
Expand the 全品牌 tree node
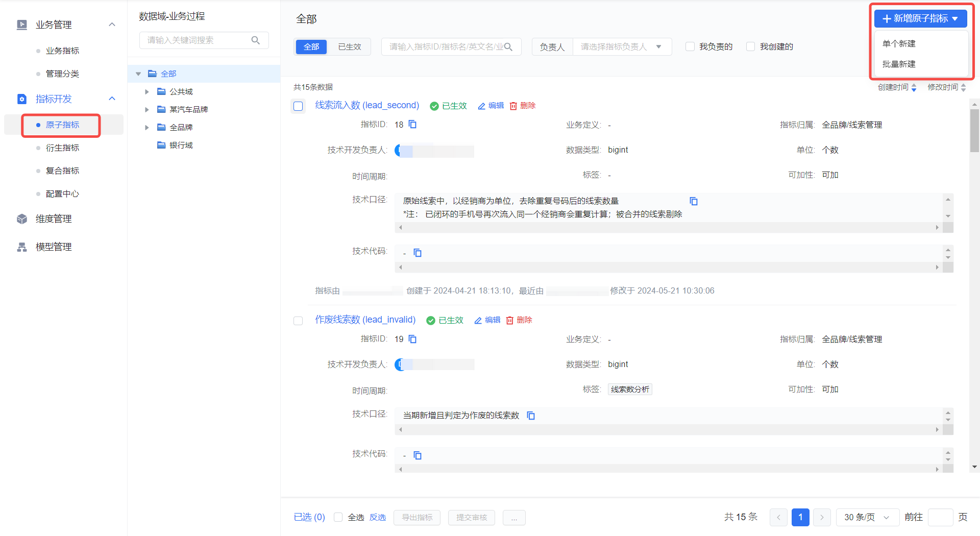click(x=147, y=128)
